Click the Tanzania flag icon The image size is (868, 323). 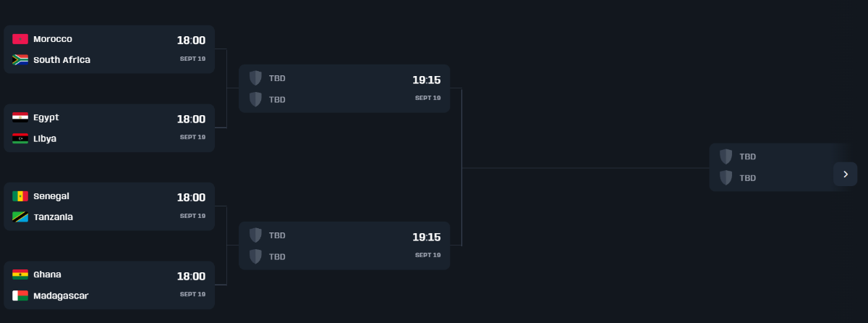point(20,217)
